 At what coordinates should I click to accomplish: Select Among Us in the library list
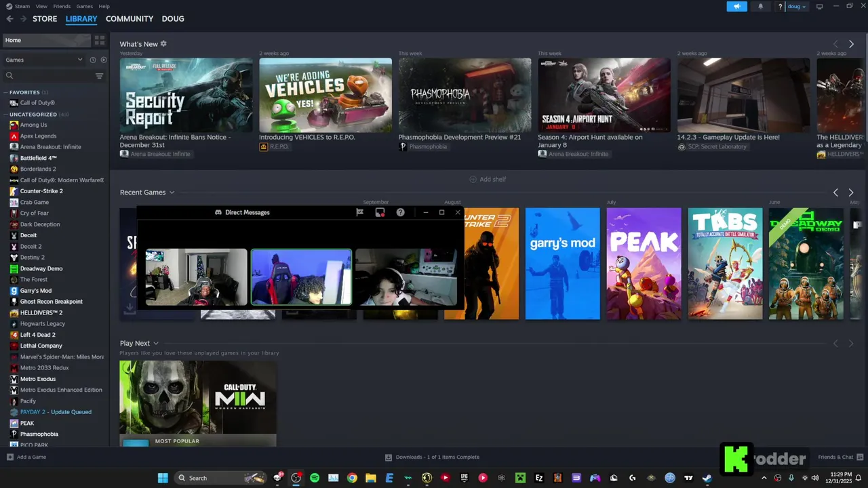tap(33, 125)
